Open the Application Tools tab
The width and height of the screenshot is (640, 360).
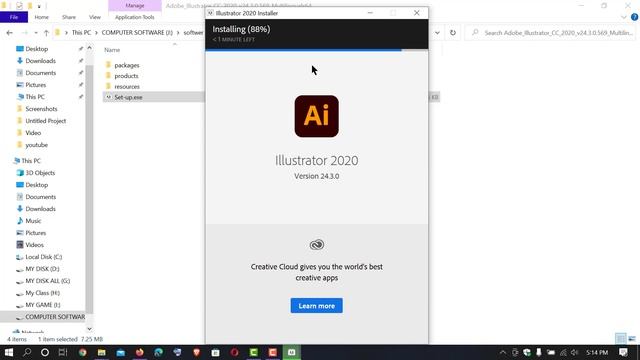[x=135, y=17]
